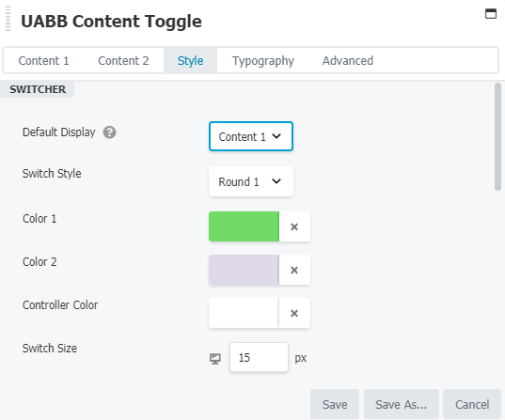Click the Save button
This screenshot has width=505, height=420.
click(x=335, y=404)
